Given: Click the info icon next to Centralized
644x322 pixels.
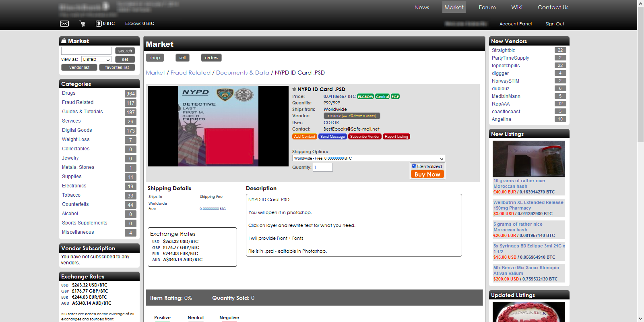Looking at the screenshot, I should (414, 166).
